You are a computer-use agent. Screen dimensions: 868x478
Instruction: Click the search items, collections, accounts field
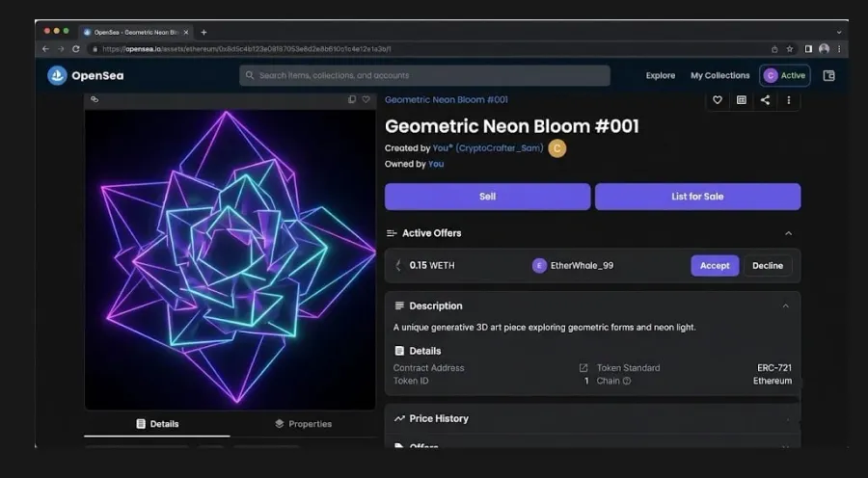424,75
